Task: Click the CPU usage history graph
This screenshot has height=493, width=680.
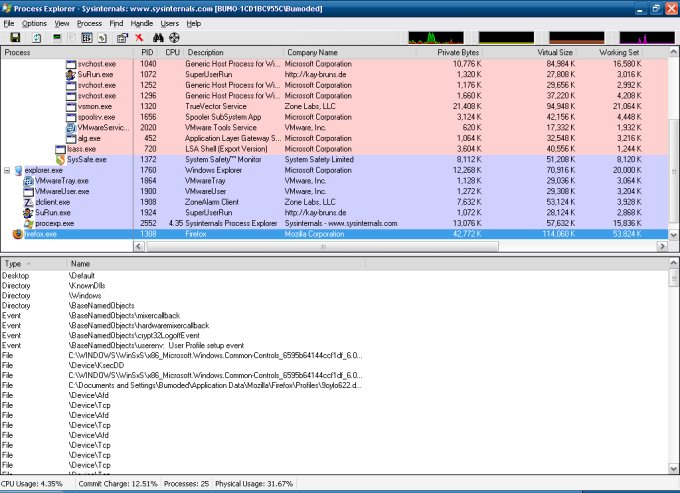Action: pos(436,37)
